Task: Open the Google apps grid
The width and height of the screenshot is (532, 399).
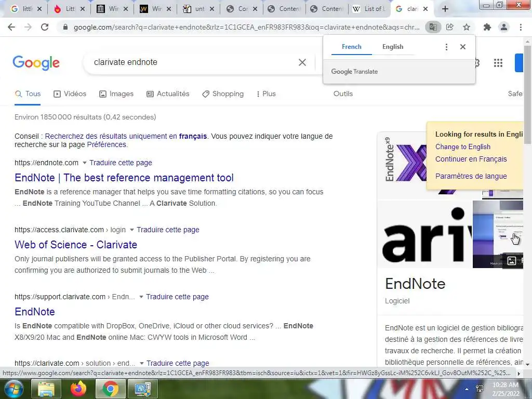Action: (x=498, y=63)
